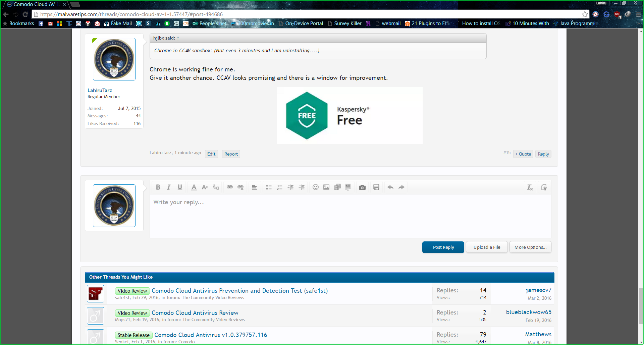Close the Comodo Cloud AV tab
The height and width of the screenshot is (345, 644).
click(64, 4)
